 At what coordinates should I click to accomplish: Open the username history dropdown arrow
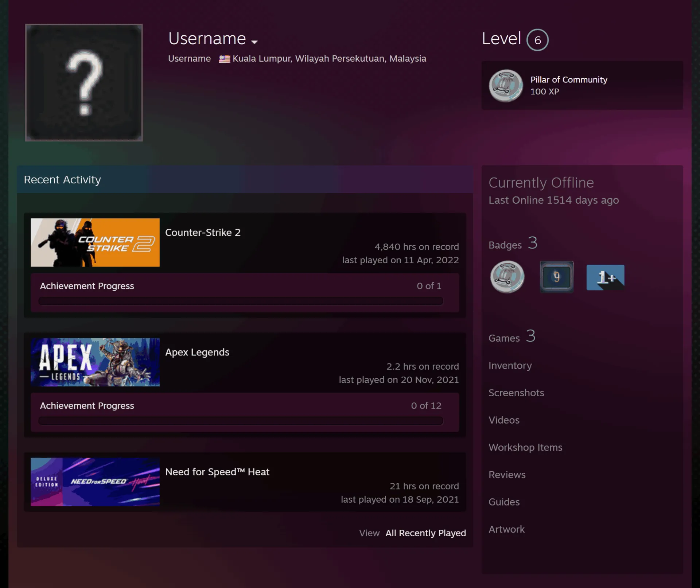click(x=254, y=42)
